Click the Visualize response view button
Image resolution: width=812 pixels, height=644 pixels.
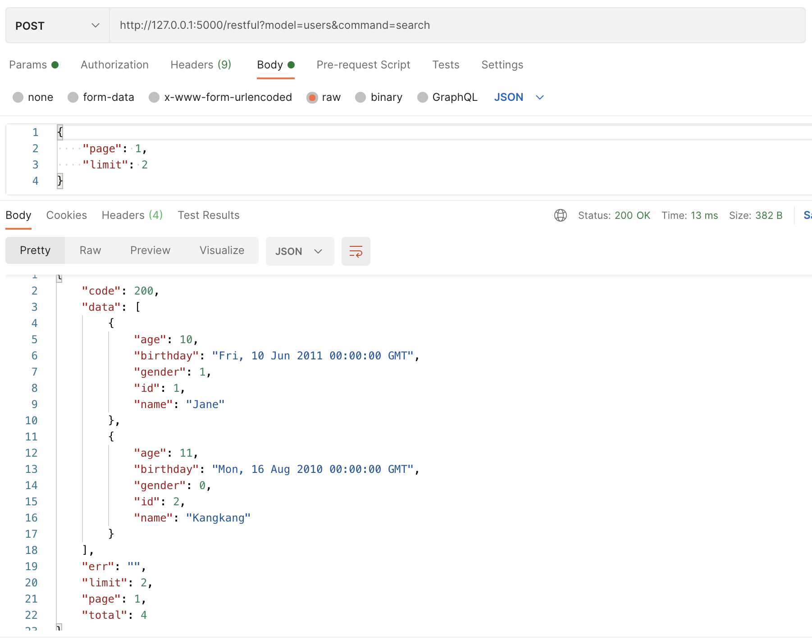click(x=222, y=250)
